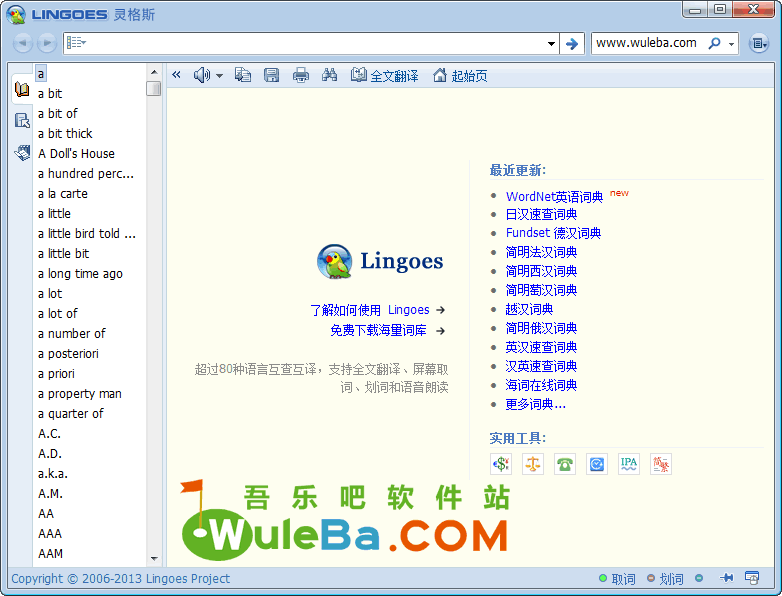
Task: Go forward with the forward arrow button
Action: (46, 43)
